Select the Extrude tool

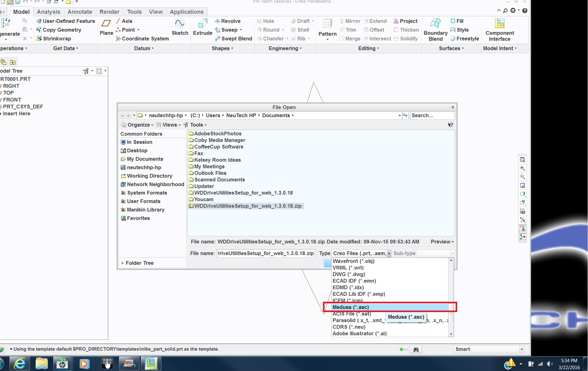coord(202,27)
